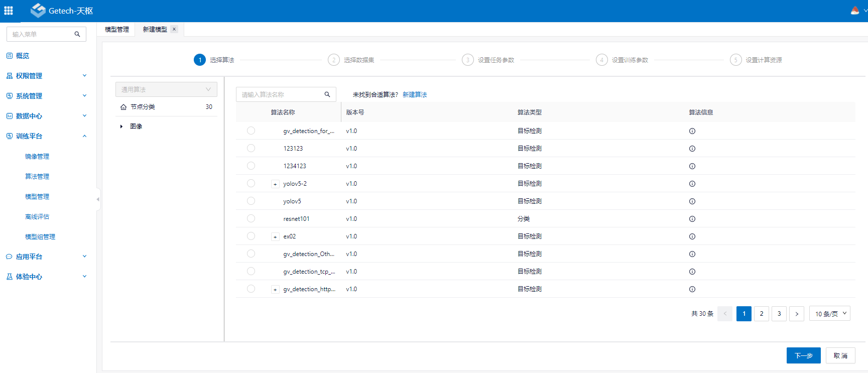This screenshot has width=868, height=373.
Task: Expand the gv_detection_http... row versions
Action: point(275,290)
